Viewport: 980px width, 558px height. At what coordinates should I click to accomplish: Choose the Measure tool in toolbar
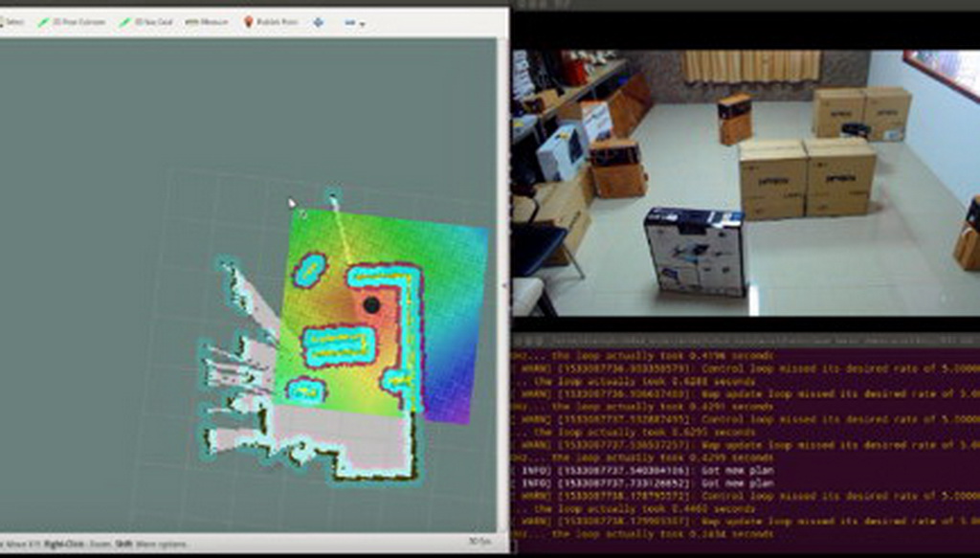pyautogui.click(x=207, y=21)
